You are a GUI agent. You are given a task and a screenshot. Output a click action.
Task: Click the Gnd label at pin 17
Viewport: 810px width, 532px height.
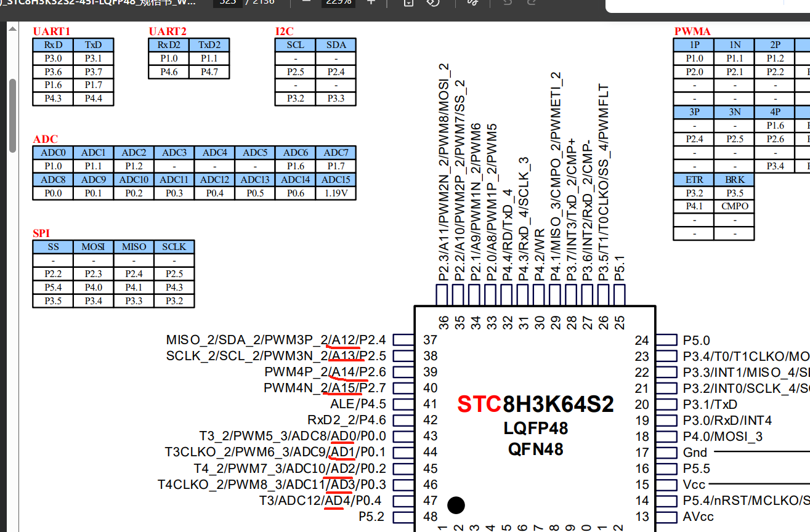[x=695, y=453]
